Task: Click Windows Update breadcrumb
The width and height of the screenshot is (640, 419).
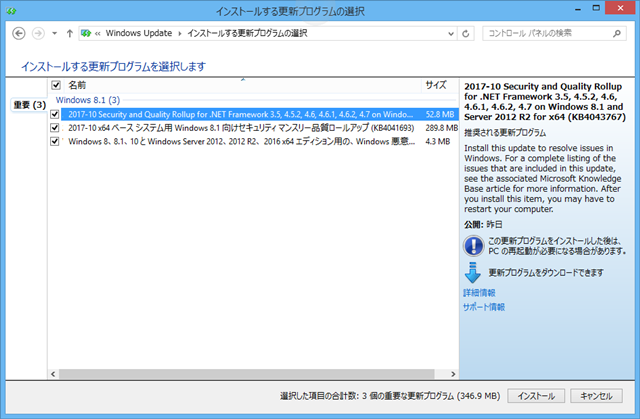Action: coord(139,33)
